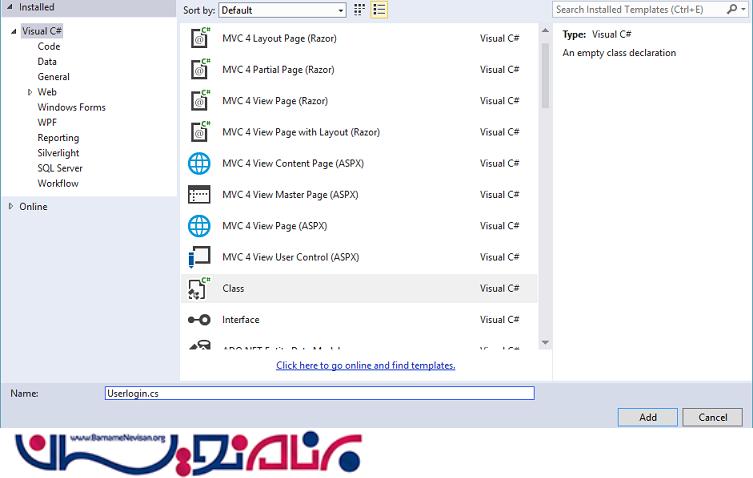Select the Class template icon
The width and height of the screenshot is (753, 478).
pos(199,288)
